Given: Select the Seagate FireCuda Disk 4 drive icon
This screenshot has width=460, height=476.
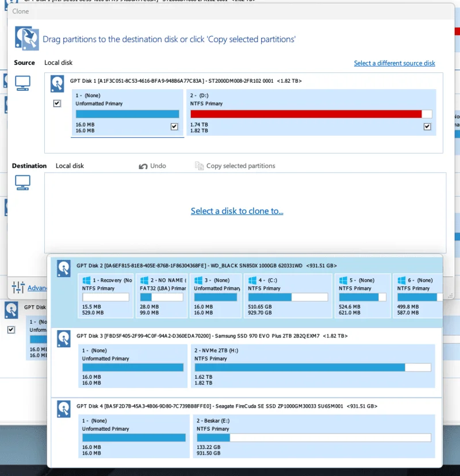Looking at the screenshot, I should [x=63, y=409].
